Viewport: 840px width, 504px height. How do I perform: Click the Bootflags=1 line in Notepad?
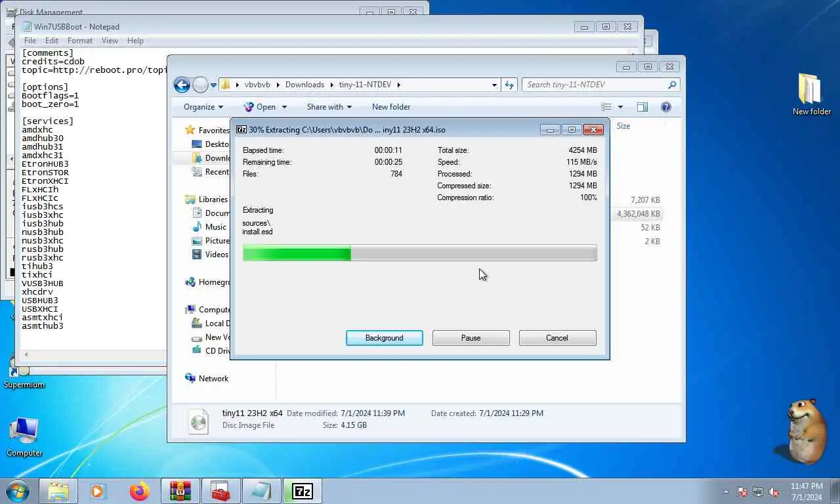tap(50, 96)
